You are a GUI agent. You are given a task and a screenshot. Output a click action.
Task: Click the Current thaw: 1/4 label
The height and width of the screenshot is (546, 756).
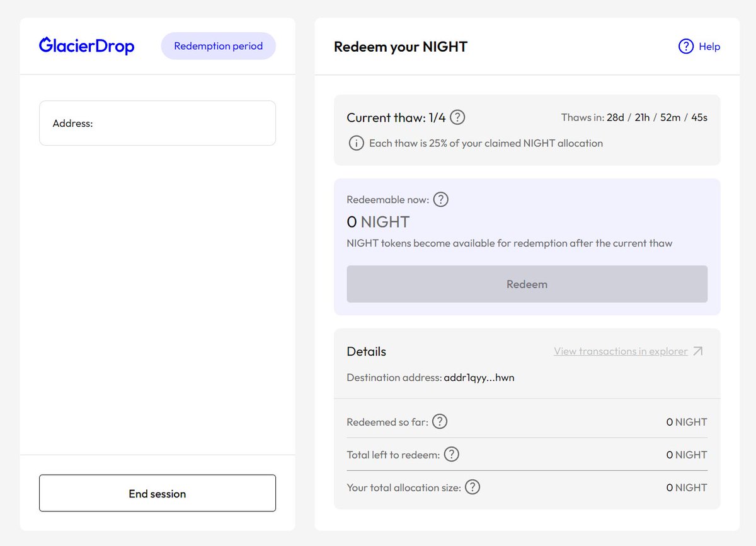pyautogui.click(x=396, y=117)
